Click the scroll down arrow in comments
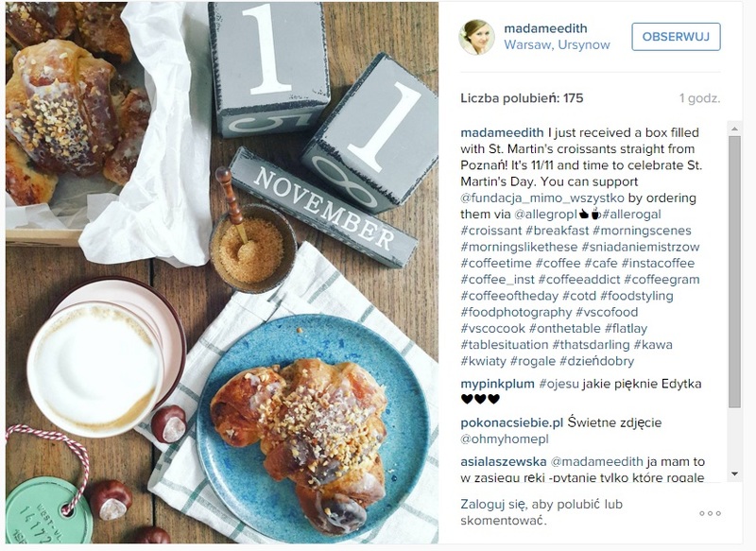The height and width of the screenshot is (551, 756). pyautogui.click(x=734, y=474)
